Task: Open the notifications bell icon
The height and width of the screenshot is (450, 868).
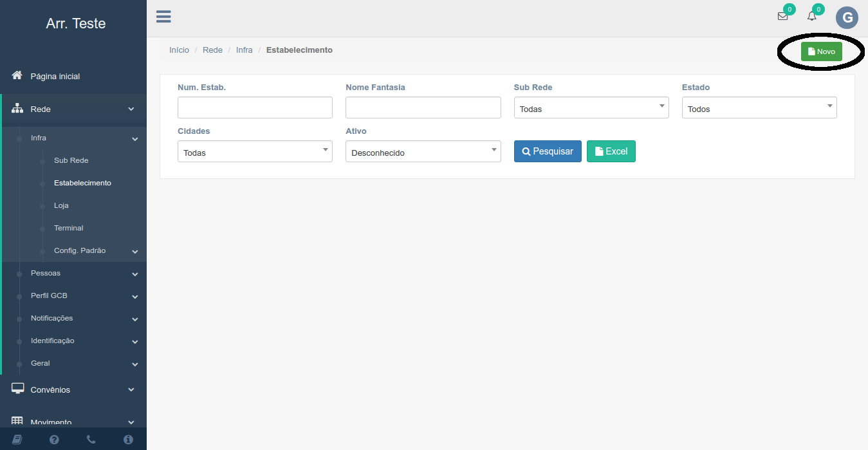Action: click(x=812, y=17)
